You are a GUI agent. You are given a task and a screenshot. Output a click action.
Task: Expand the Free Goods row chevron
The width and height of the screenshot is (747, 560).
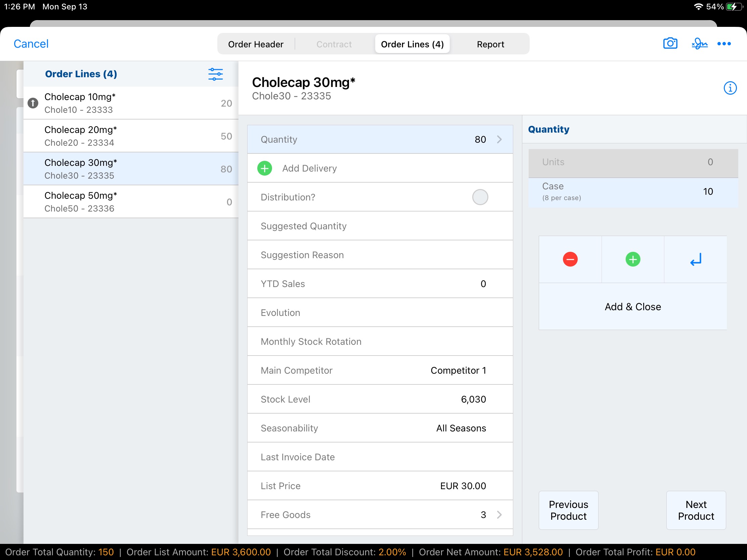(499, 514)
